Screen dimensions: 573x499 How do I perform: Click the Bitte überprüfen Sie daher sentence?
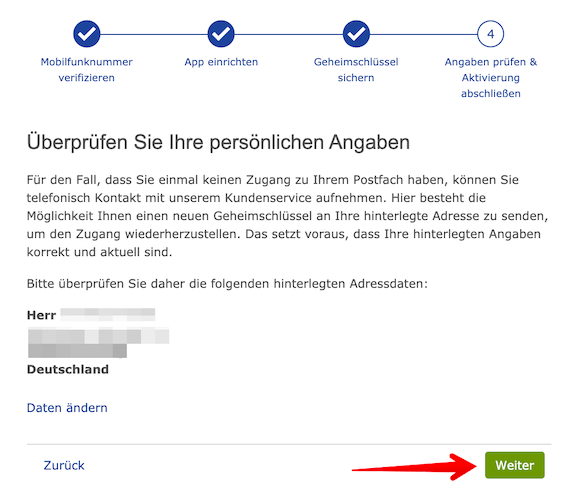click(227, 284)
